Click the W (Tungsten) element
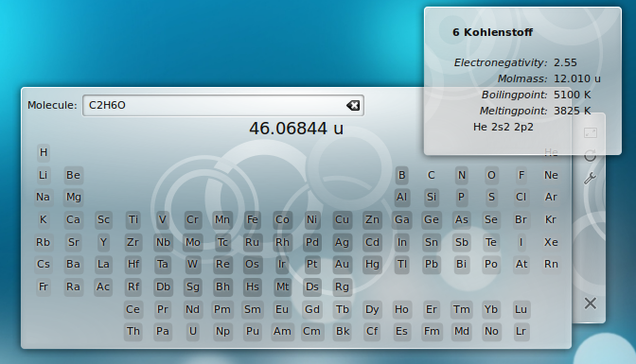The image size is (636, 364). click(192, 265)
